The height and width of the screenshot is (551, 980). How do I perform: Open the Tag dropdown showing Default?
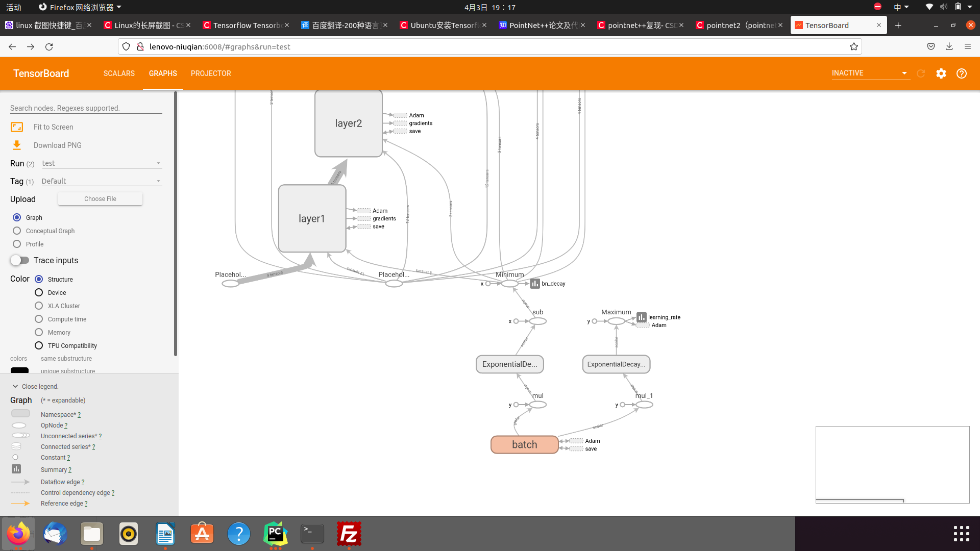click(x=102, y=181)
